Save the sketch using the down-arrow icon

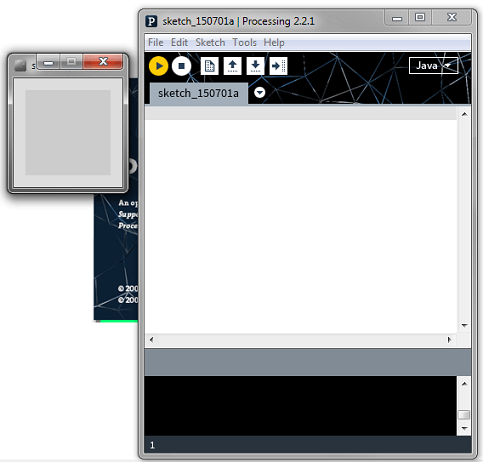pos(255,66)
